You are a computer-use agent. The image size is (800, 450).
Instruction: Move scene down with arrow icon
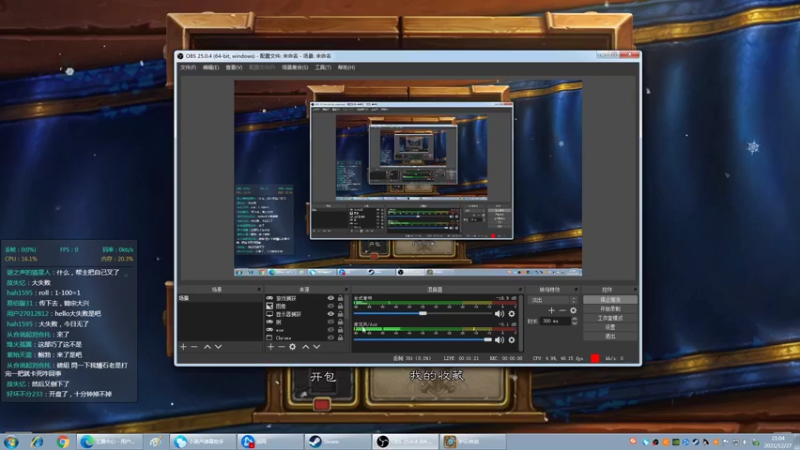(x=218, y=347)
